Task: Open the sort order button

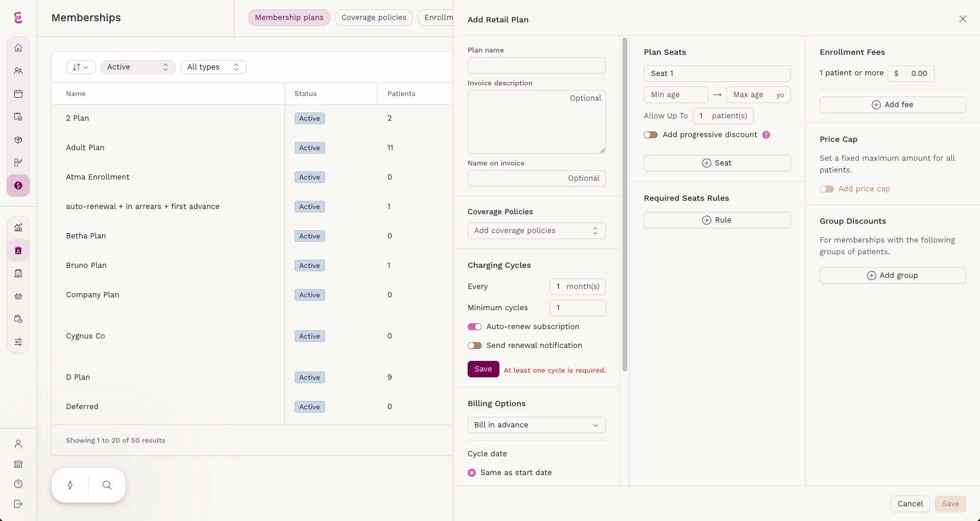Action: pyautogui.click(x=81, y=67)
